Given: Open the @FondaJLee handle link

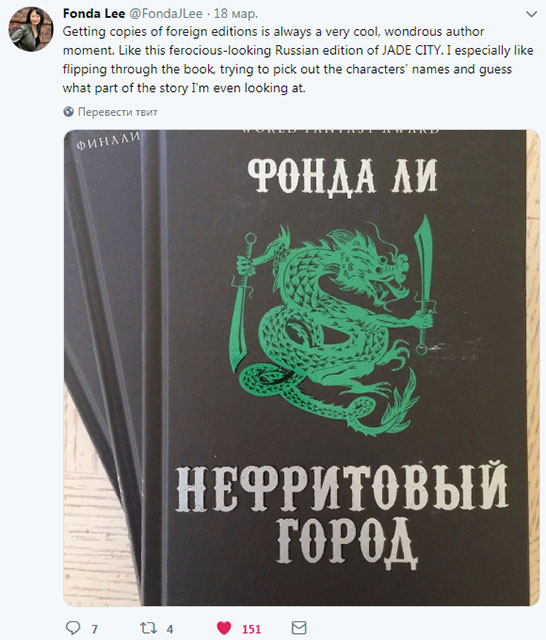Looking at the screenshot, I should coord(166,13).
